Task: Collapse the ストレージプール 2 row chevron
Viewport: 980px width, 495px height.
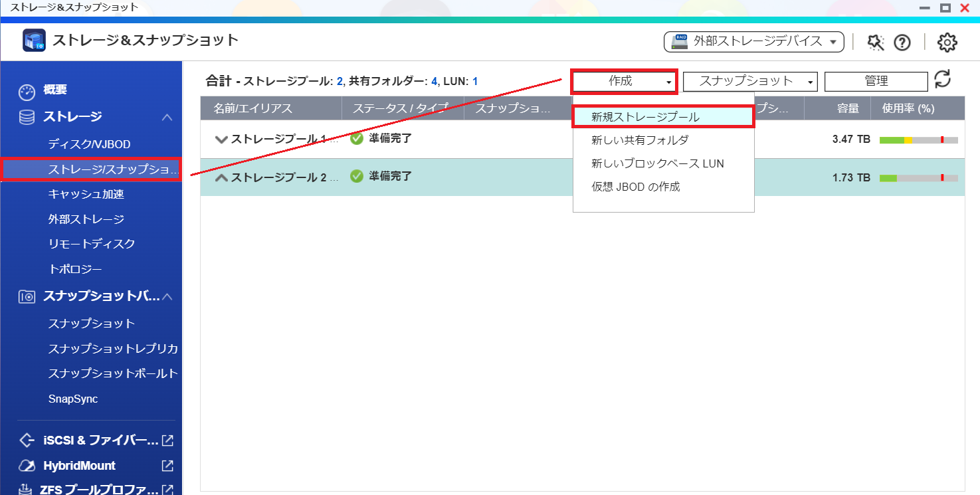Action: point(221,177)
